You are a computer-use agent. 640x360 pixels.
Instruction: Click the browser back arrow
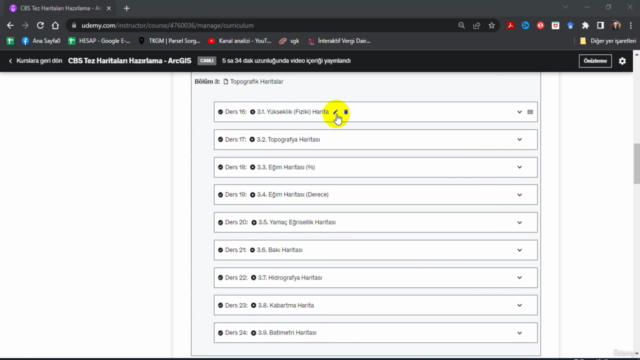click(10, 25)
